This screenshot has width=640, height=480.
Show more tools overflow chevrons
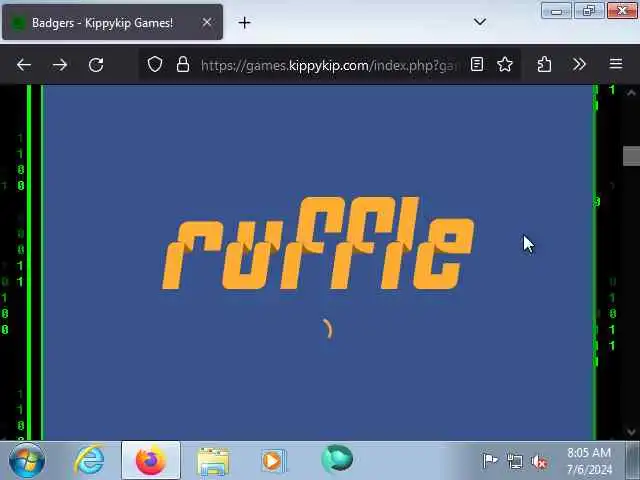click(x=579, y=64)
